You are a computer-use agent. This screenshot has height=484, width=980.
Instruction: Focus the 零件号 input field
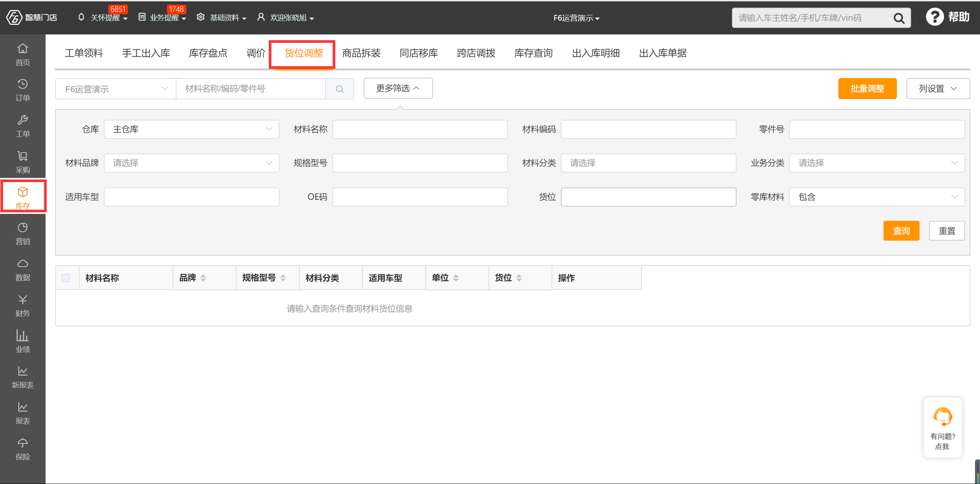[877, 129]
